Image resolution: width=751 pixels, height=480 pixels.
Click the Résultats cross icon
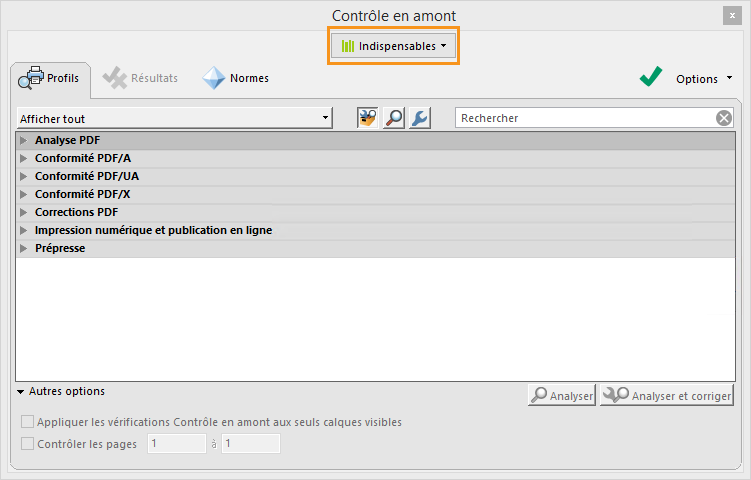[x=115, y=78]
